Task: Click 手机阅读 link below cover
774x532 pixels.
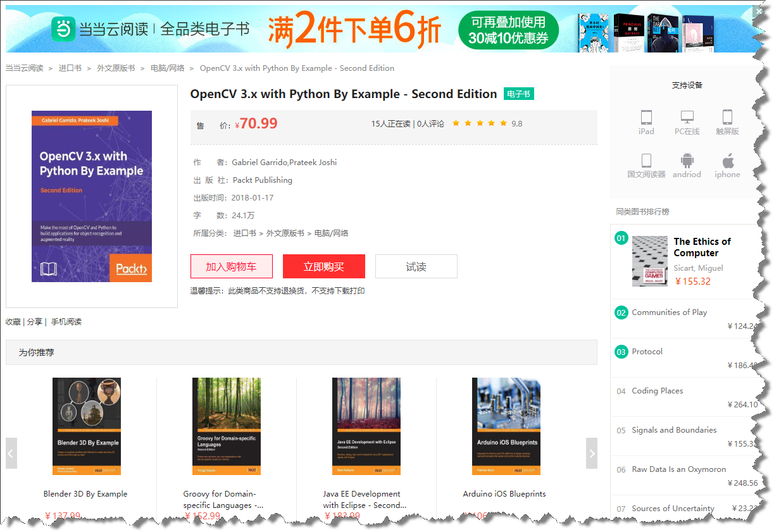Action: [66, 321]
